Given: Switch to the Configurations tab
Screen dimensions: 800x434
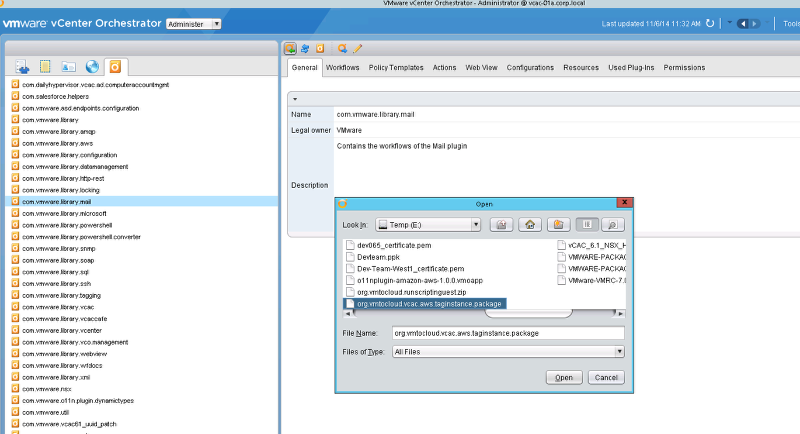Looking at the screenshot, I should pyautogui.click(x=530, y=67).
